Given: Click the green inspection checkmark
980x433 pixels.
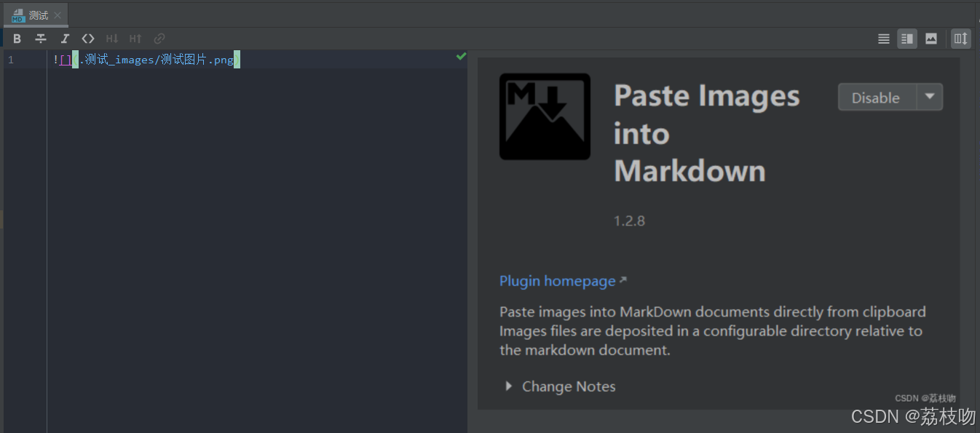Looking at the screenshot, I should coord(461,56).
